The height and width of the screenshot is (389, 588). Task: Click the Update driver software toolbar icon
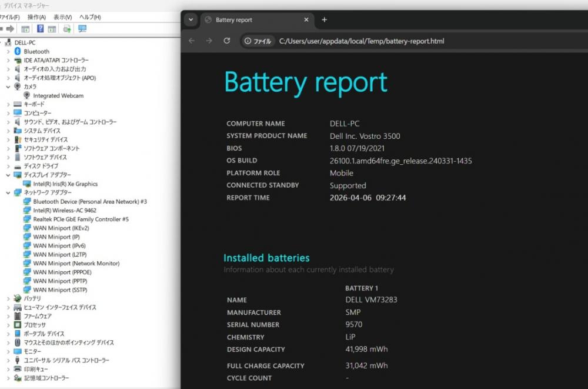click(x=67, y=29)
